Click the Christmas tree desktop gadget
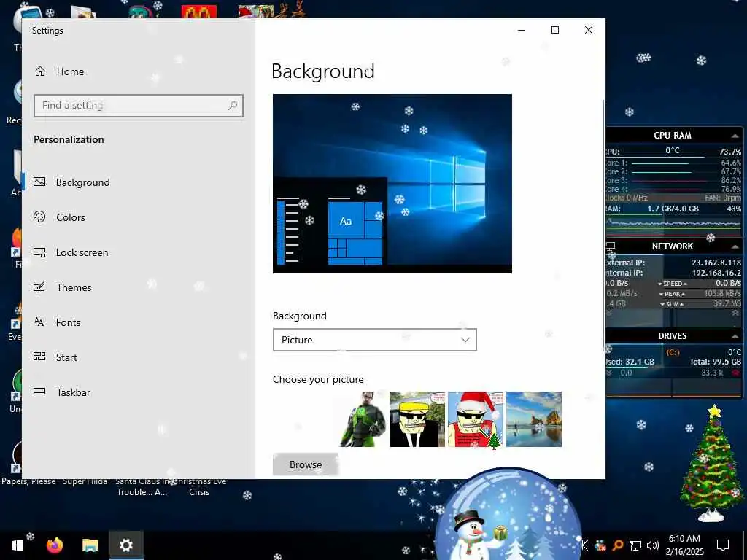 point(712,463)
